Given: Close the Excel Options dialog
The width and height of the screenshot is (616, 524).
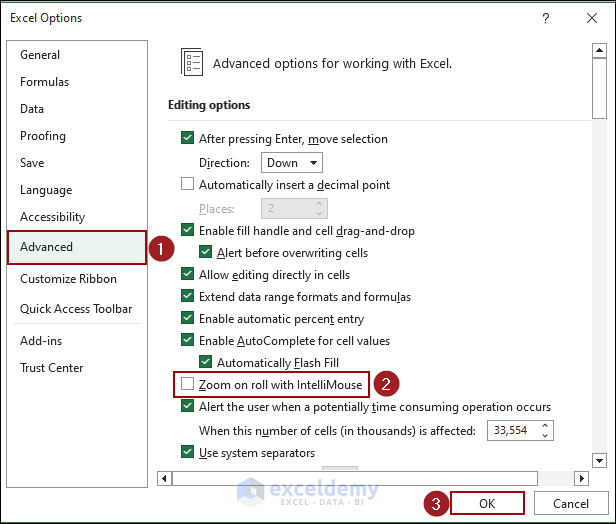Looking at the screenshot, I should [x=592, y=18].
